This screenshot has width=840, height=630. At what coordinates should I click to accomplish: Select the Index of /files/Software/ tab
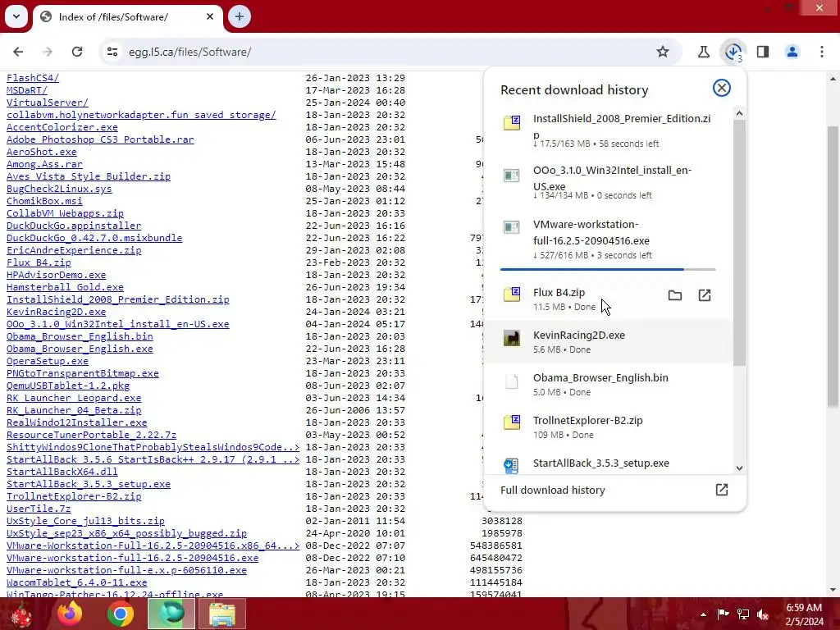[127, 17]
